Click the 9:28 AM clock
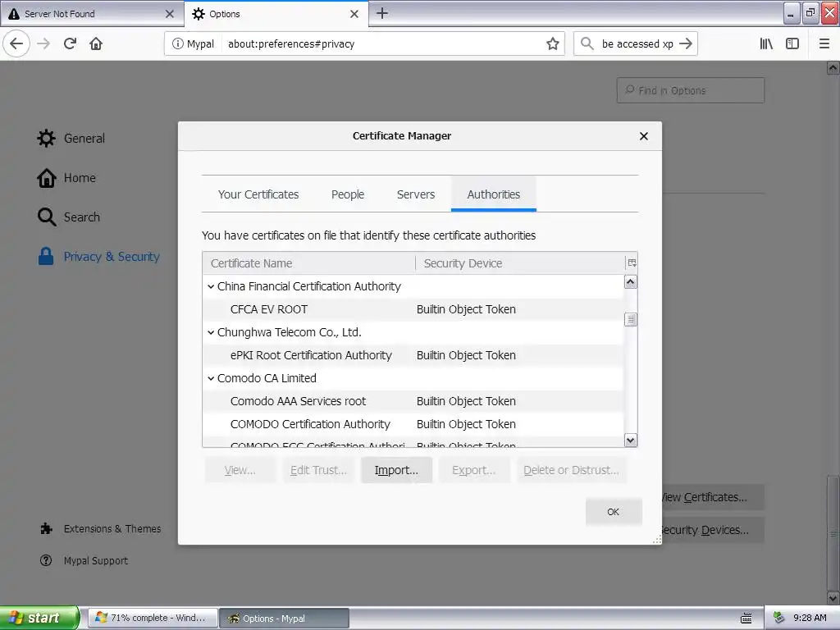Screen dimensions: 840x630 click(810, 618)
